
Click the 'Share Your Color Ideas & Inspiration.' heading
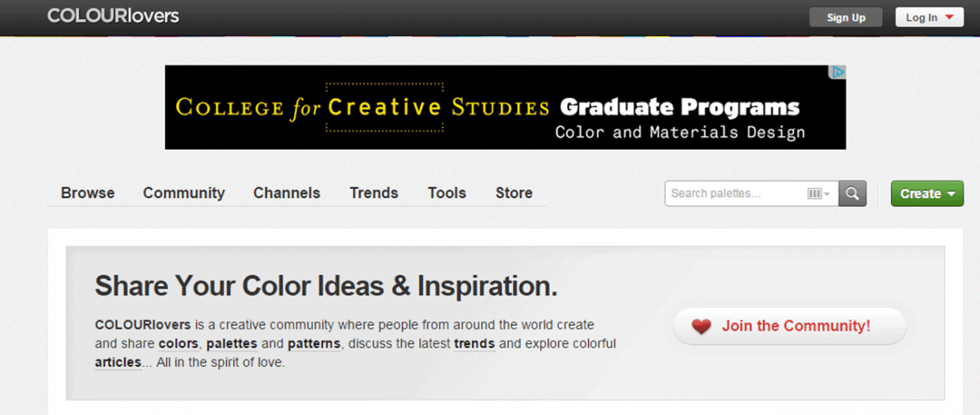pyautogui.click(x=326, y=286)
